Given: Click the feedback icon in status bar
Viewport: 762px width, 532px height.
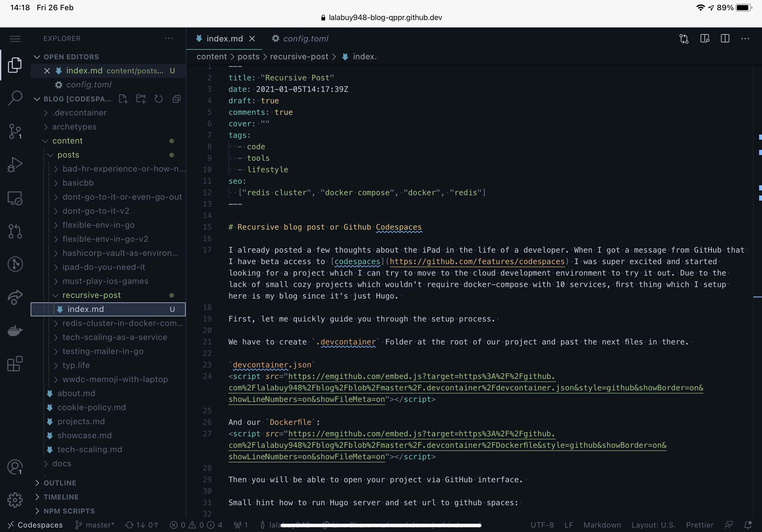Looking at the screenshot, I should coord(728,525).
